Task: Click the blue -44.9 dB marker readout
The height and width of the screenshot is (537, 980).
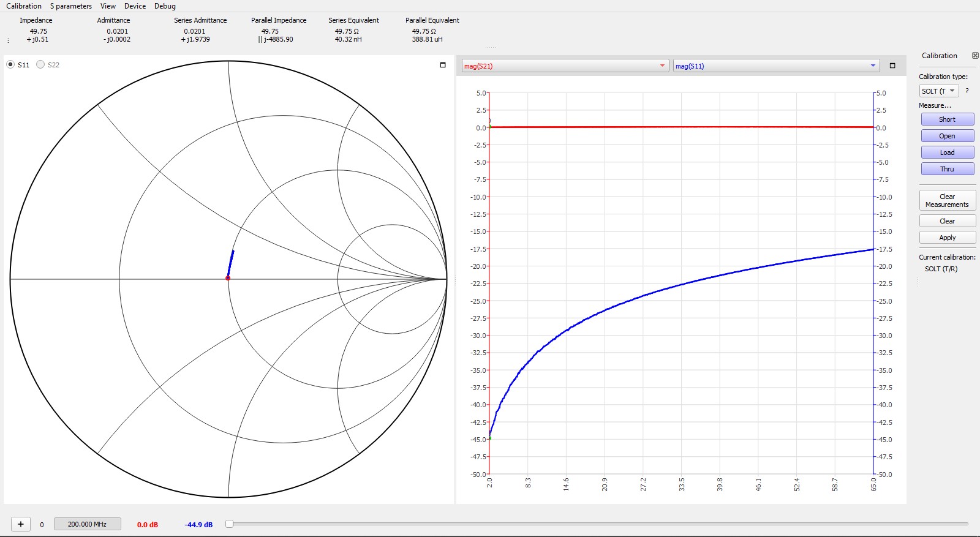Action: [198, 525]
